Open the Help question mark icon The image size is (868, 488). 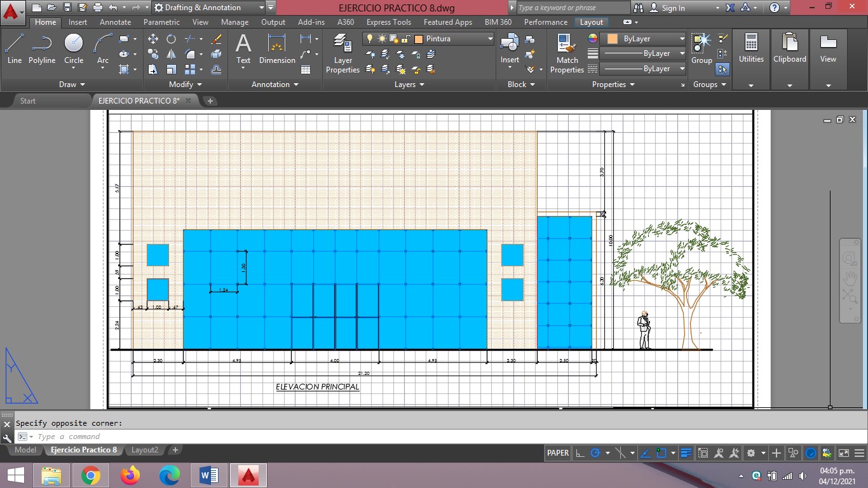(x=774, y=8)
